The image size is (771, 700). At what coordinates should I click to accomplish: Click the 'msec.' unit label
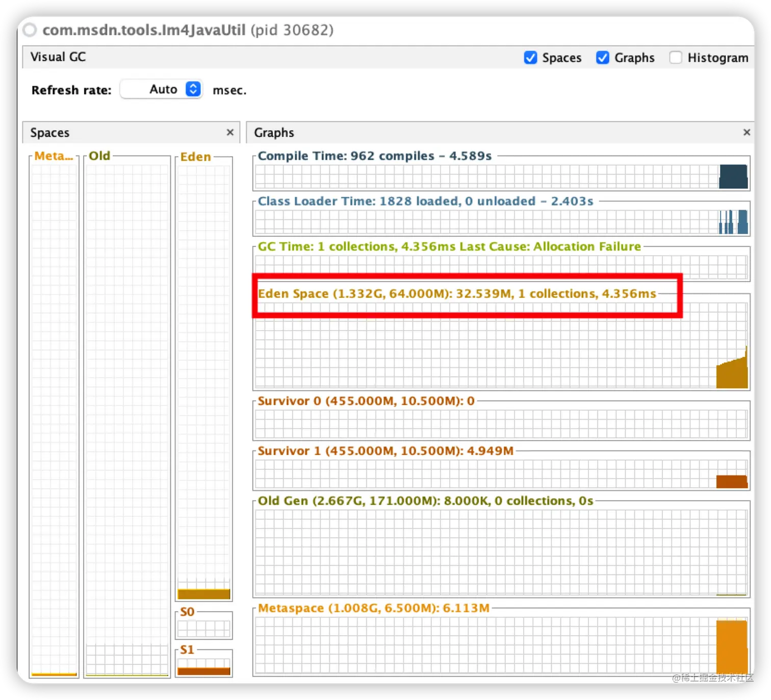pyautogui.click(x=229, y=90)
